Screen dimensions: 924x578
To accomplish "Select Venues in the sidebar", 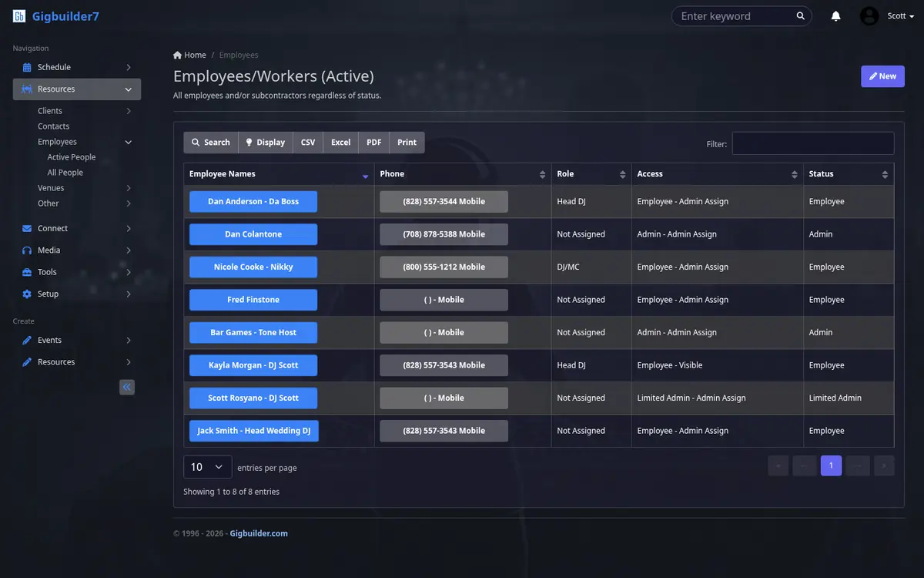I will (x=51, y=188).
